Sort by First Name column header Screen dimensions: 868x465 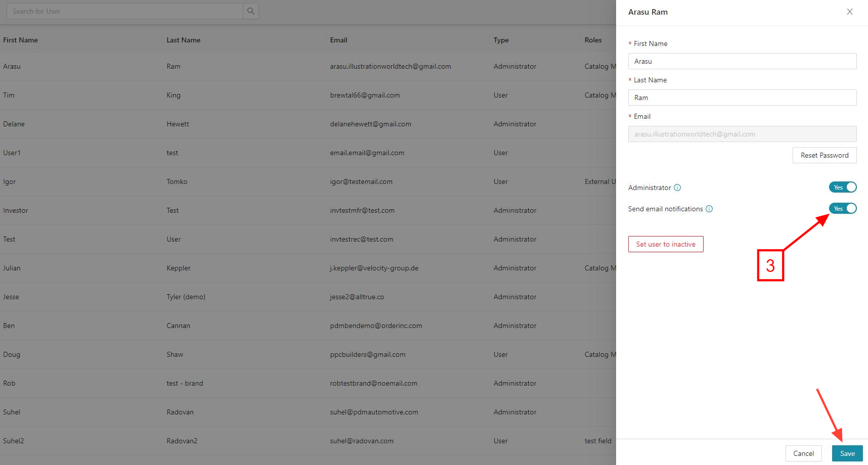[20, 40]
